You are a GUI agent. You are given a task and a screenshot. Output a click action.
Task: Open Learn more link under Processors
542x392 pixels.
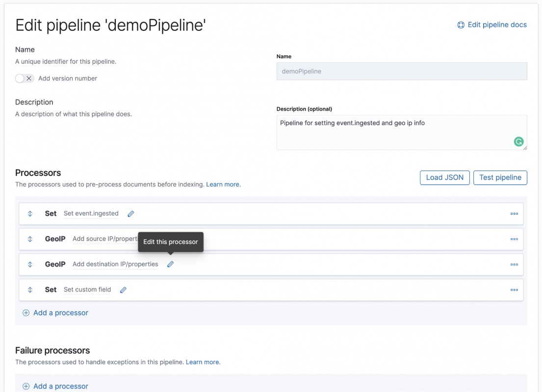tap(223, 185)
